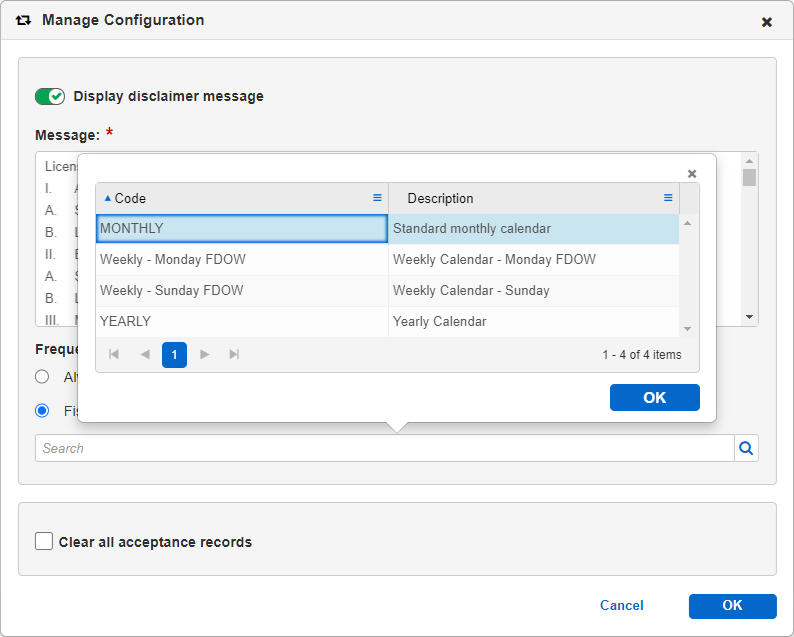
Task: Go to the next page arrow
Action: coord(205,355)
